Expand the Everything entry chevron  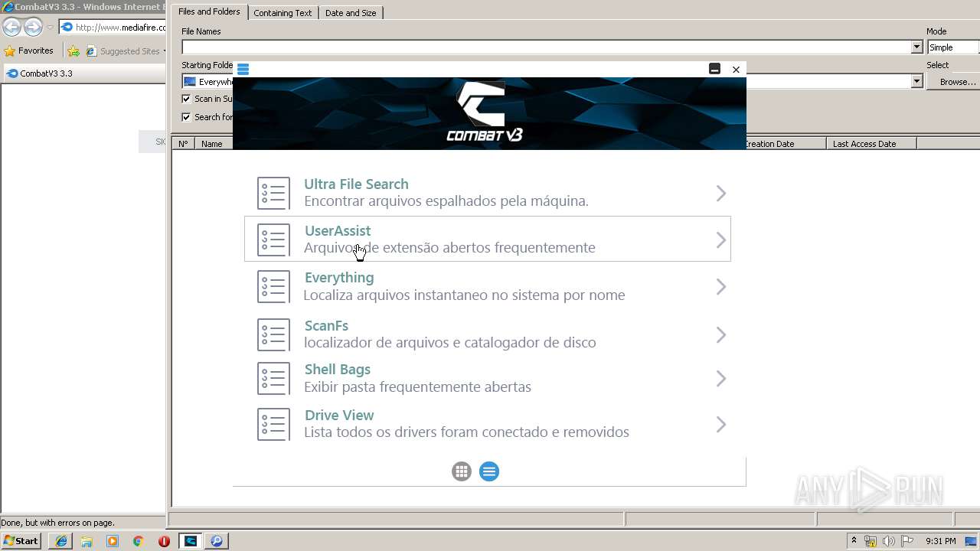pos(720,287)
